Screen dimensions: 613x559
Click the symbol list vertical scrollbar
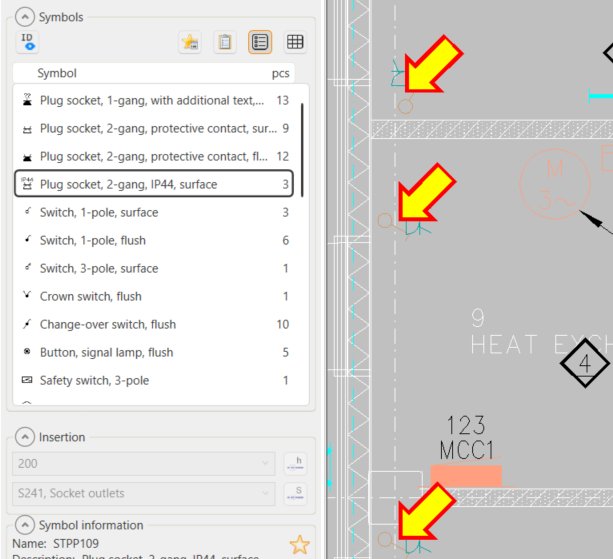[302, 150]
